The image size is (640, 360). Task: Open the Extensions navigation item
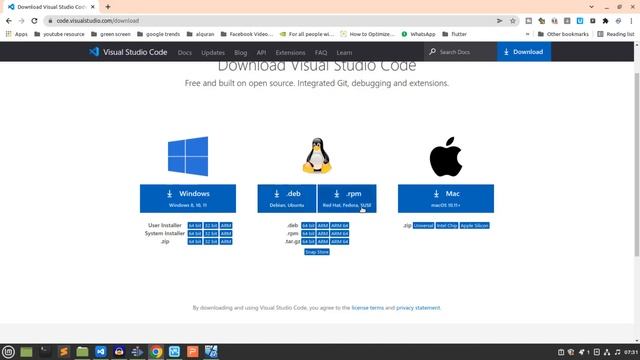pos(290,53)
